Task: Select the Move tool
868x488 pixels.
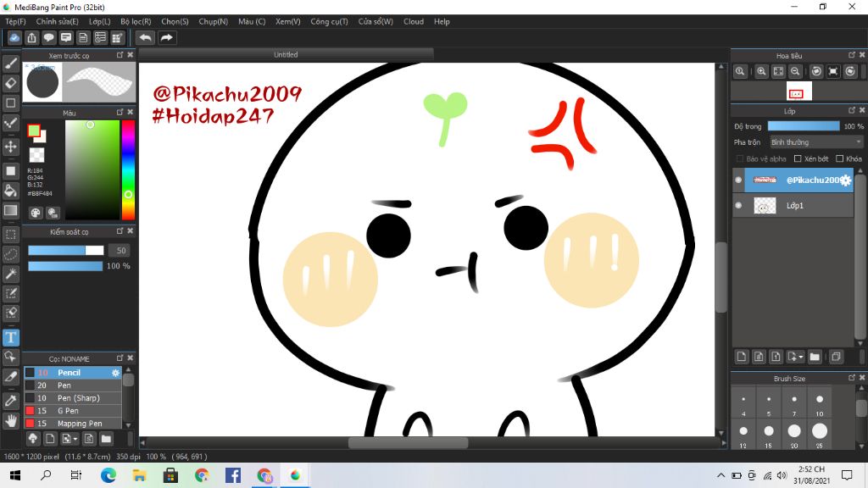Action: 10,147
